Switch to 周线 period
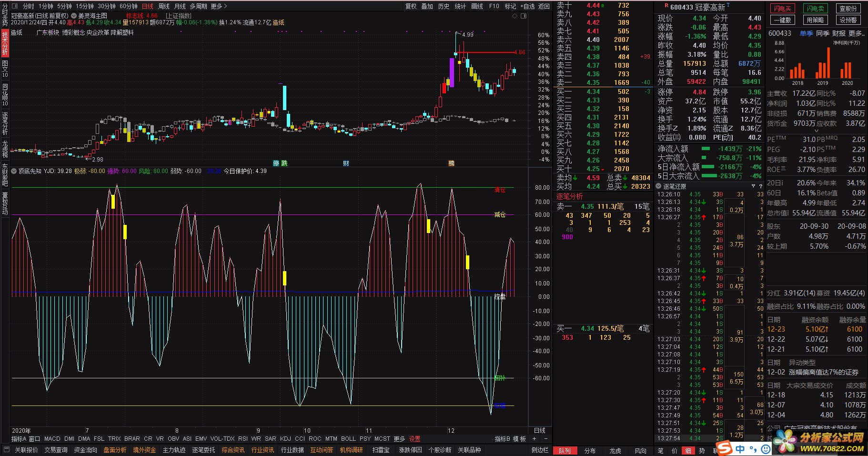 click(x=164, y=6)
